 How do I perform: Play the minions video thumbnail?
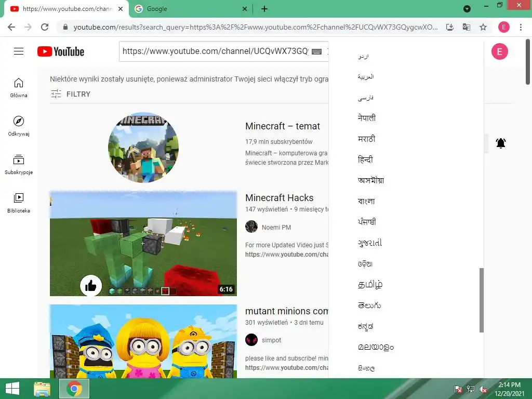143,341
